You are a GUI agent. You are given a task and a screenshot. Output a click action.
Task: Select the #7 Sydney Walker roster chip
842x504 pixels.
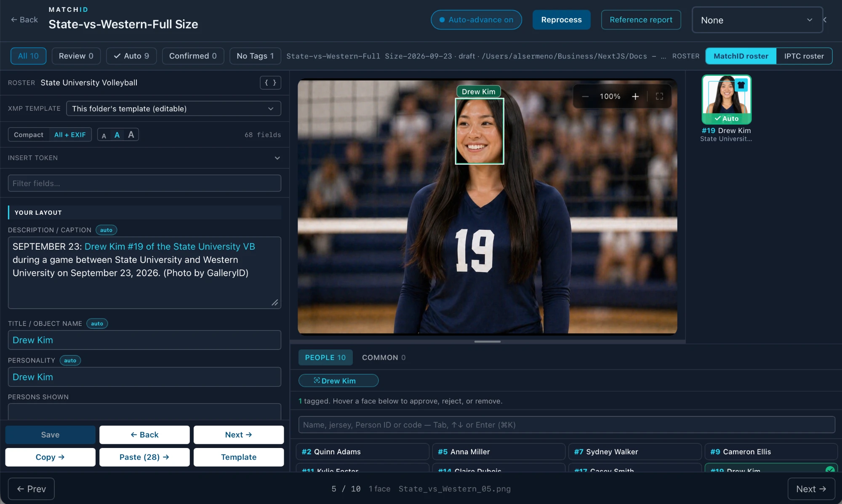click(635, 451)
